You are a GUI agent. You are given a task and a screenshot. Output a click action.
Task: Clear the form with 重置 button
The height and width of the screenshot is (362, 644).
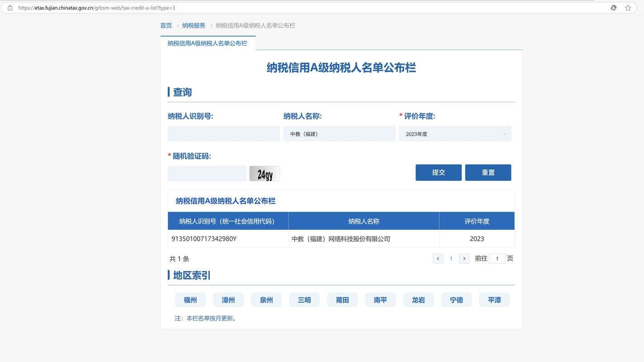[x=488, y=172]
